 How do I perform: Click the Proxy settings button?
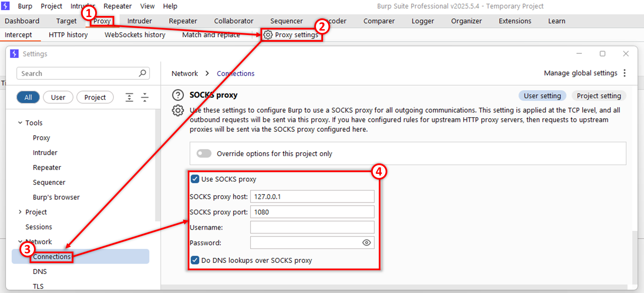point(292,35)
